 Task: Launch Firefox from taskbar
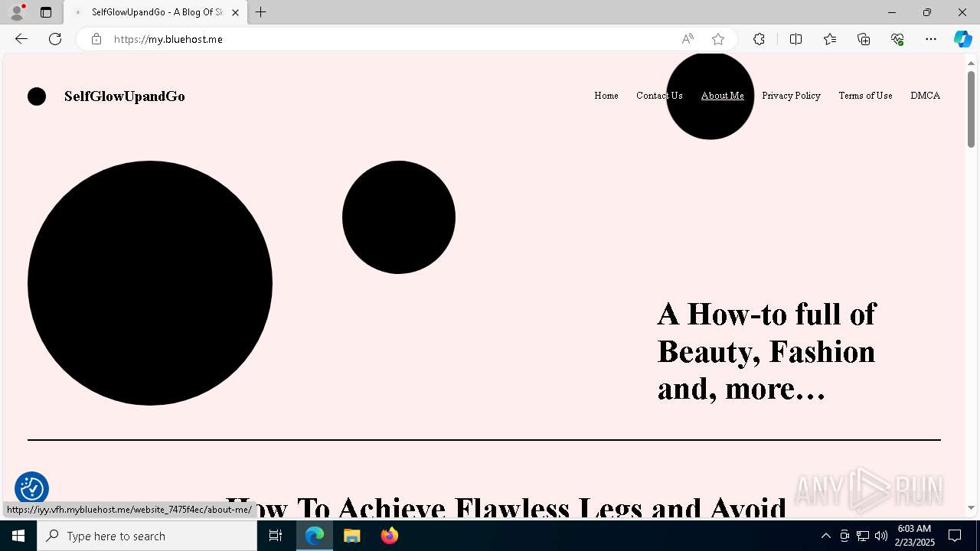pos(390,536)
